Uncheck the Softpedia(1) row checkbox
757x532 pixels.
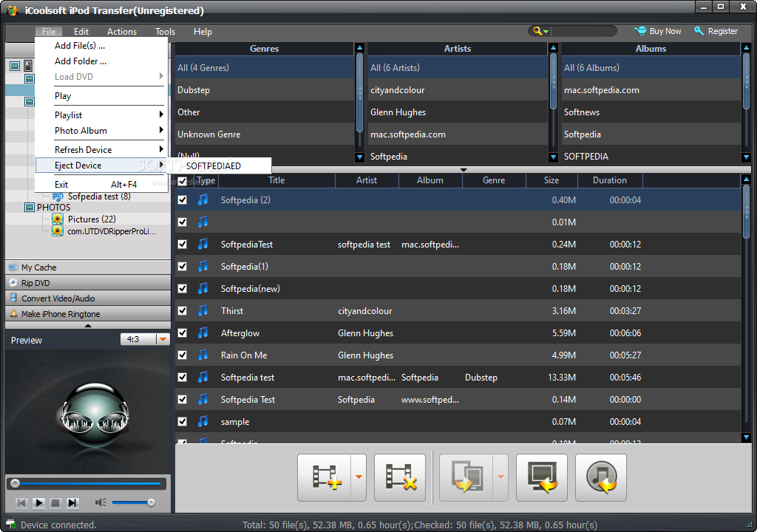click(183, 267)
